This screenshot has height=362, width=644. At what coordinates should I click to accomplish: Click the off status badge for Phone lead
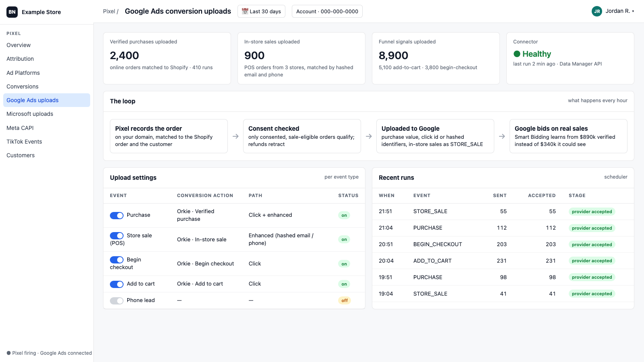tap(345, 300)
